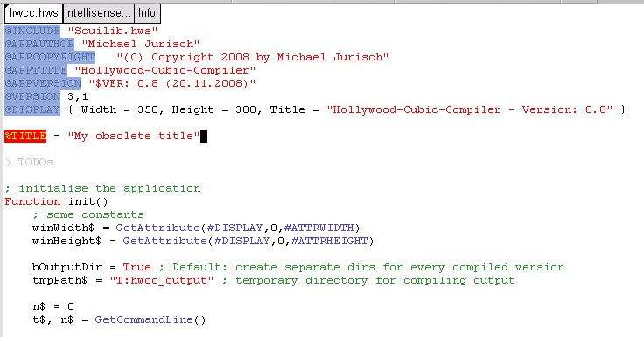Screen dimensions: 644x337
Task: Click the @APPVERSION directive
Action: click(43, 83)
